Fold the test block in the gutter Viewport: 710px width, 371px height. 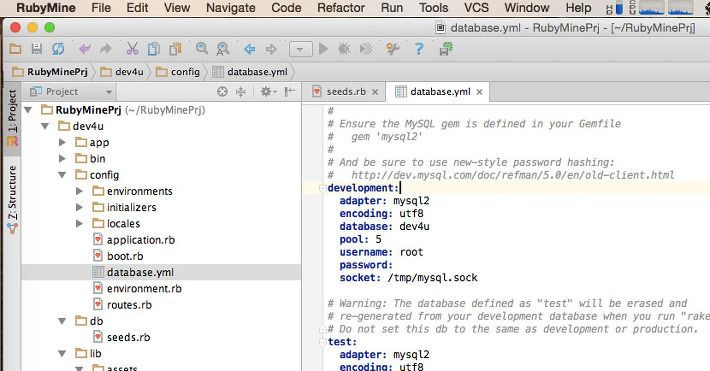(x=322, y=342)
